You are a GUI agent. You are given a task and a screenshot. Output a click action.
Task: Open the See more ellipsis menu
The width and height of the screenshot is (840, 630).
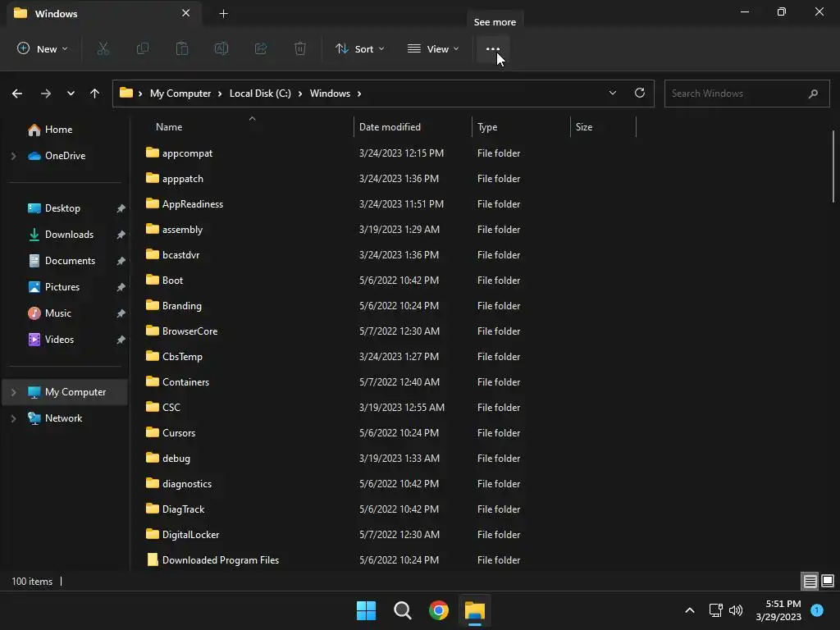pos(493,48)
